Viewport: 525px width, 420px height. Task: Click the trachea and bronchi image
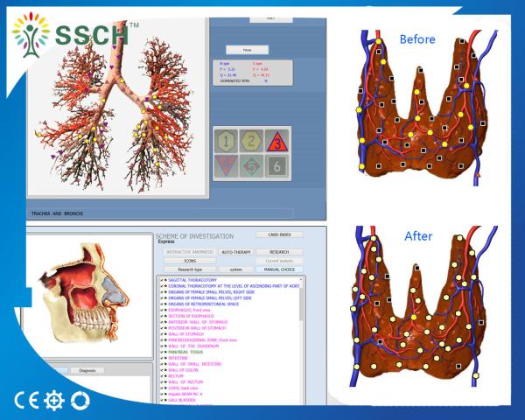(115, 107)
